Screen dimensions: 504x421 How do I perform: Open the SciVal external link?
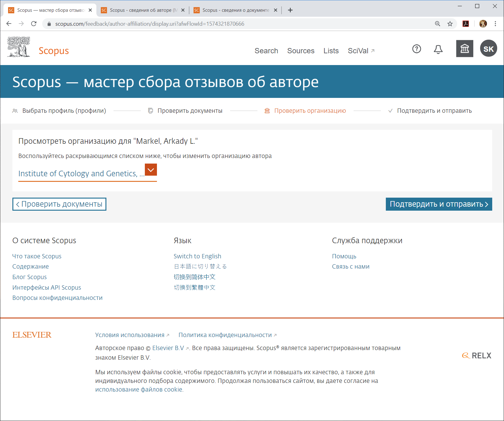pyautogui.click(x=361, y=51)
